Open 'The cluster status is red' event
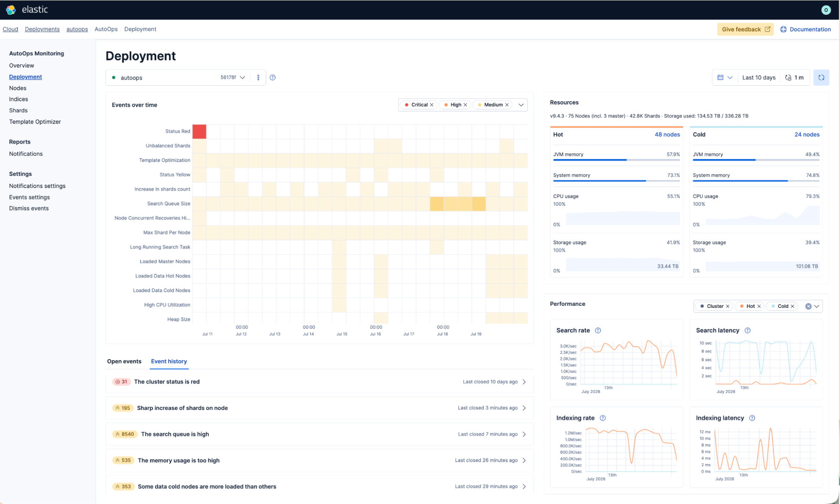This screenshot has width=840, height=504. (x=320, y=382)
